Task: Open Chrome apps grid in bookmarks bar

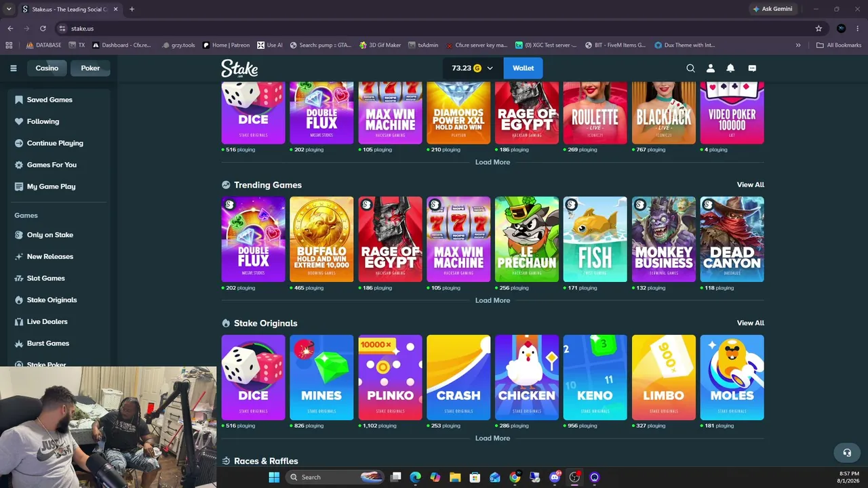Action: pyautogui.click(x=9, y=45)
